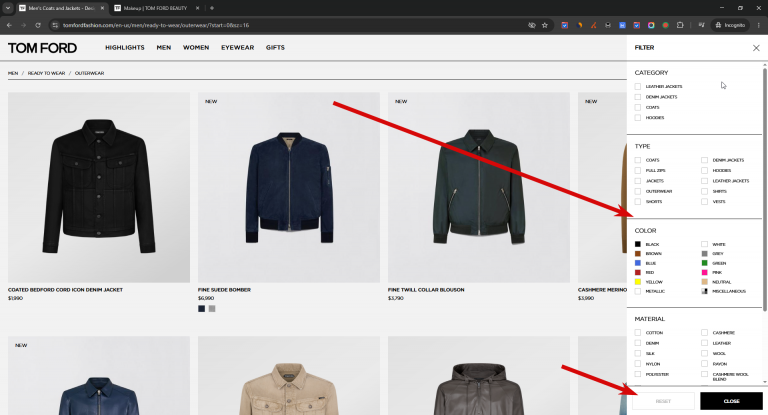This screenshot has width=768, height=415.
Task: Choose the Miscellaneous color swatch
Action: tap(704, 291)
